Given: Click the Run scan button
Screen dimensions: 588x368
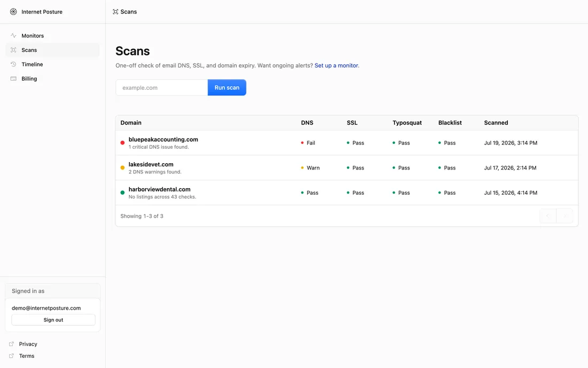Looking at the screenshot, I should pyautogui.click(x=227, y=87).
